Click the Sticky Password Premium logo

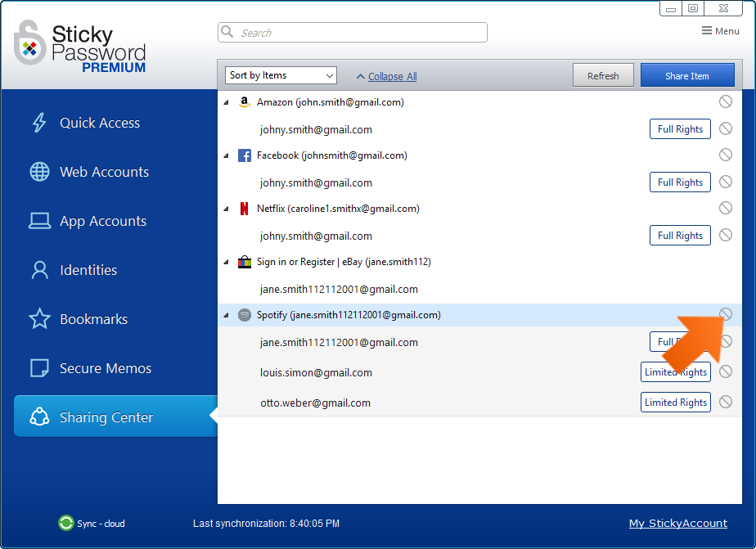(80, 47)
